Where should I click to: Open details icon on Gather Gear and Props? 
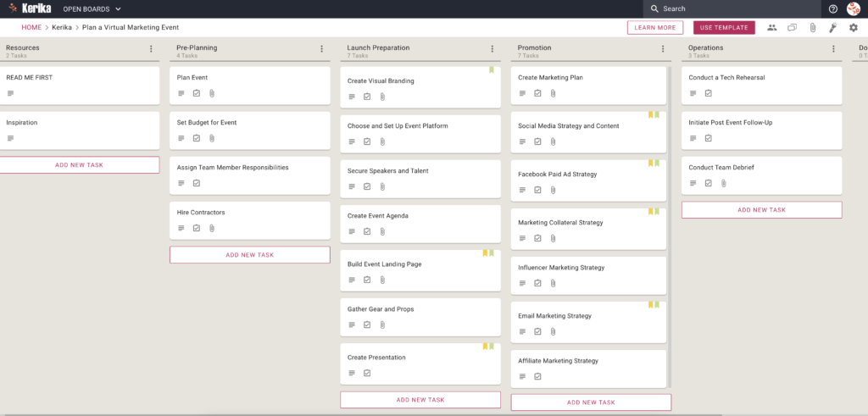click(x=352, y=324)
